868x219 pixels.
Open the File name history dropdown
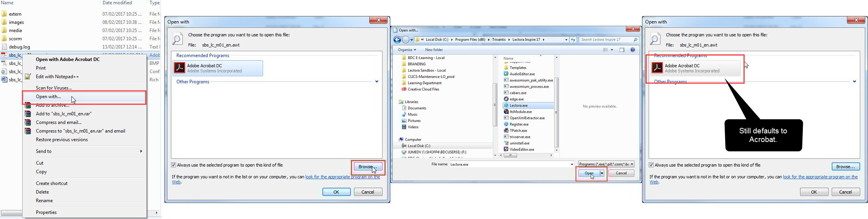[x=572, y=164]
